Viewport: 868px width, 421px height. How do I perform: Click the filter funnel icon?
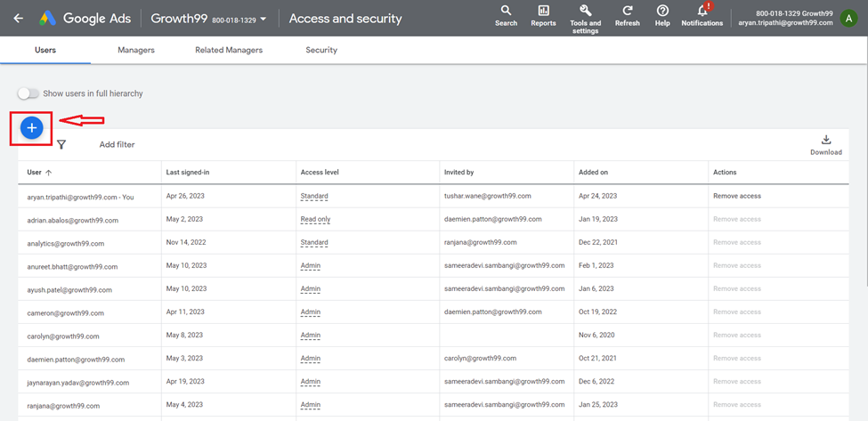pyautogui.click(x=61, y=145)
